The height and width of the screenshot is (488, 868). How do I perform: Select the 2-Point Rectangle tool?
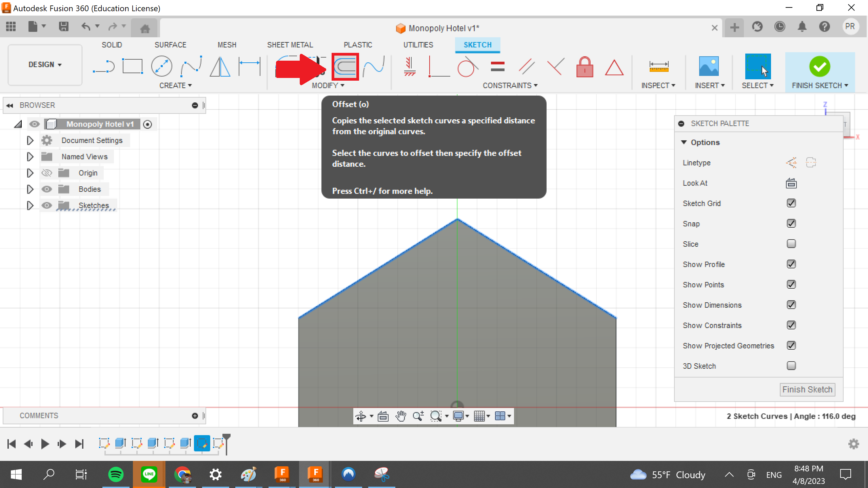(x=132, y=66)
